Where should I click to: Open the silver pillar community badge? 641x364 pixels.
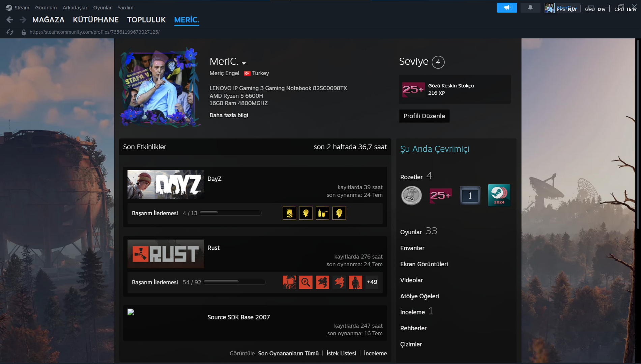[411, 195]
